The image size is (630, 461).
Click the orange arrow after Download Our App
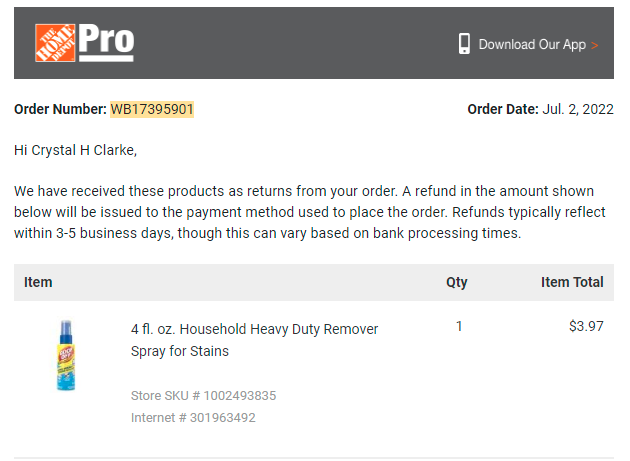[595, 45]
